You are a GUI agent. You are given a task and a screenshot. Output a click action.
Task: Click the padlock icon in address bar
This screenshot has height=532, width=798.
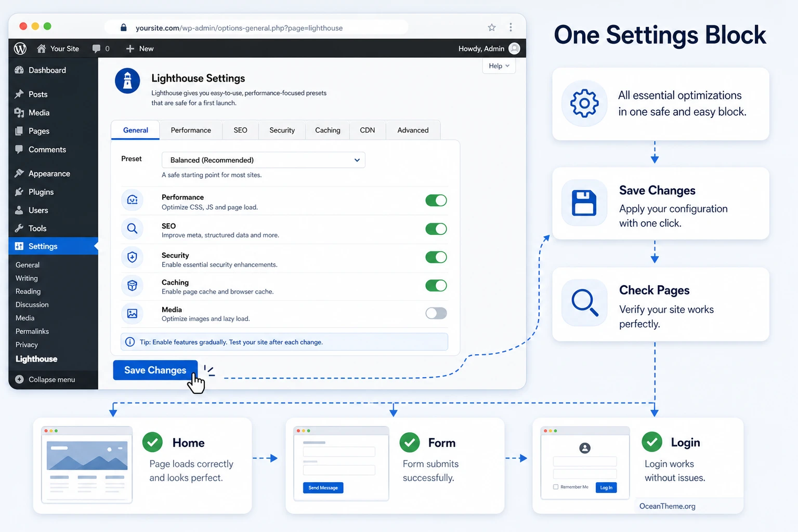(x=123, y=28)
